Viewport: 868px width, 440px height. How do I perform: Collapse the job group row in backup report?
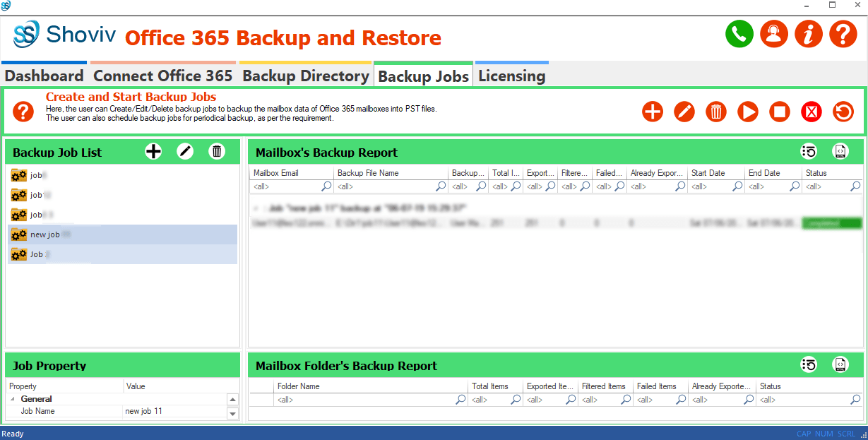click(x=256, y=208)
